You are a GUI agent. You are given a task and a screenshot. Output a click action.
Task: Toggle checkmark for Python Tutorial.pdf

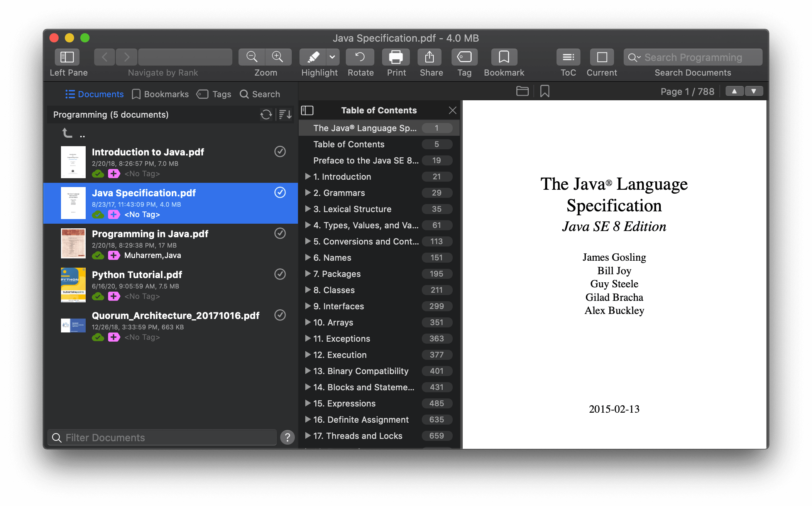coord(280,274)
